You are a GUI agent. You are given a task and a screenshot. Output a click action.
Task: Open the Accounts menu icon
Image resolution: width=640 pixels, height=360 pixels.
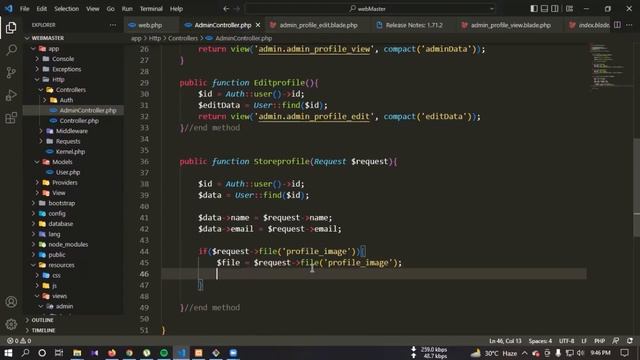pyautogui.click(x=11, y=302)
